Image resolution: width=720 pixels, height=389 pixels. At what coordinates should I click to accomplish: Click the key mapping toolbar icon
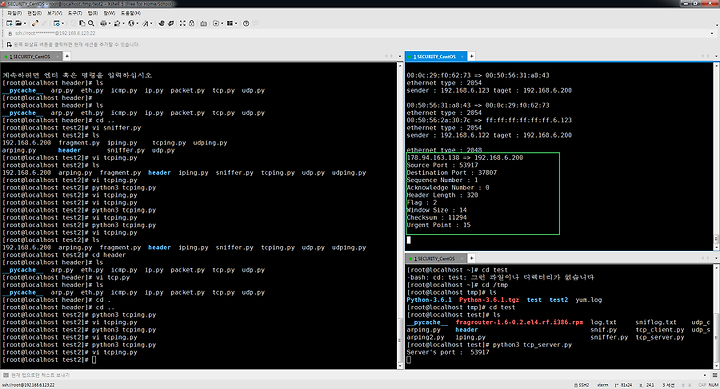tap(204, 23)
